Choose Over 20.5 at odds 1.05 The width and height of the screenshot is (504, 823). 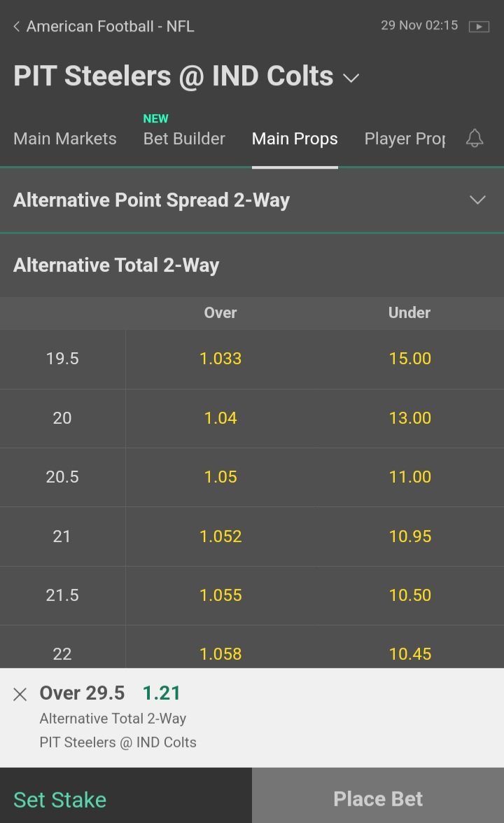point(220,477)
